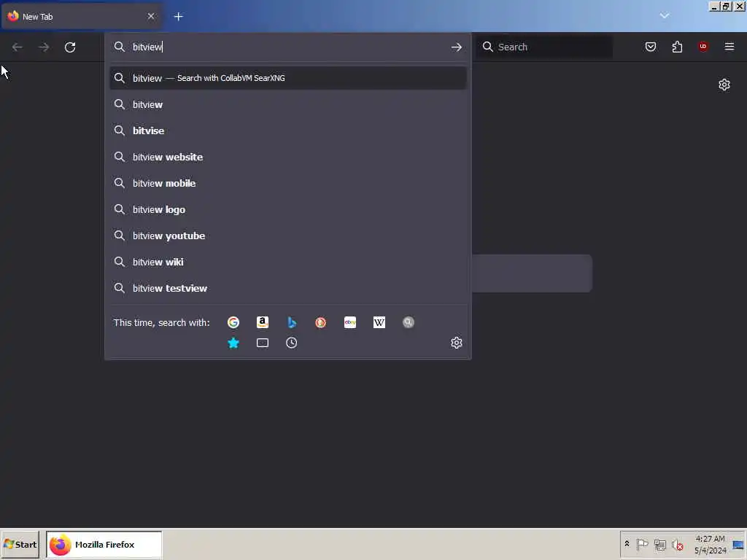Search with DuckDuckGo icon
This screenshot has height=560, width=747.
[321, 322]
